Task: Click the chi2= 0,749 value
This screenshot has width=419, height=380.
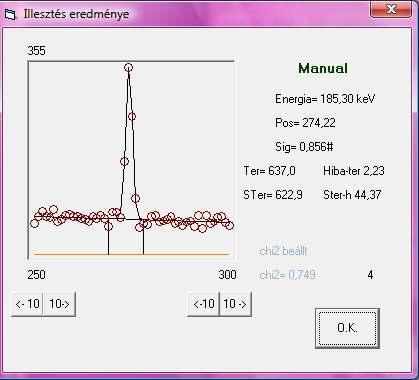Action: coord(287,275)
